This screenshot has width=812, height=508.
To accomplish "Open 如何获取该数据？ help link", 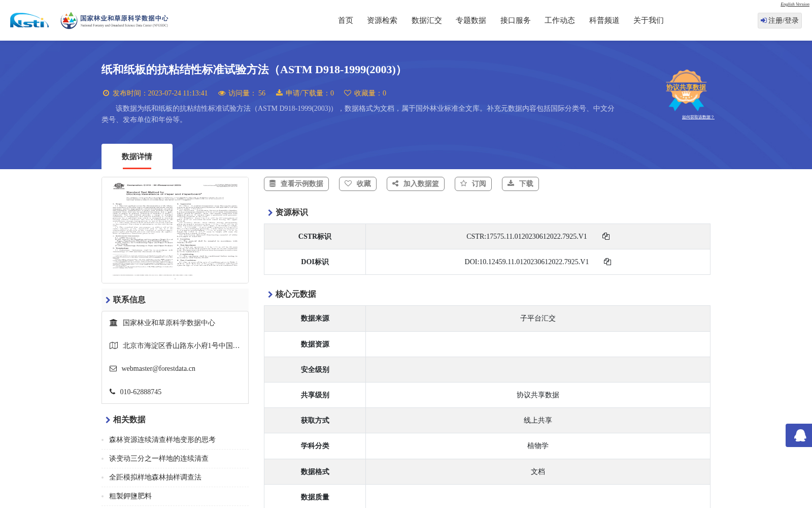I will [x=698, y=117].
